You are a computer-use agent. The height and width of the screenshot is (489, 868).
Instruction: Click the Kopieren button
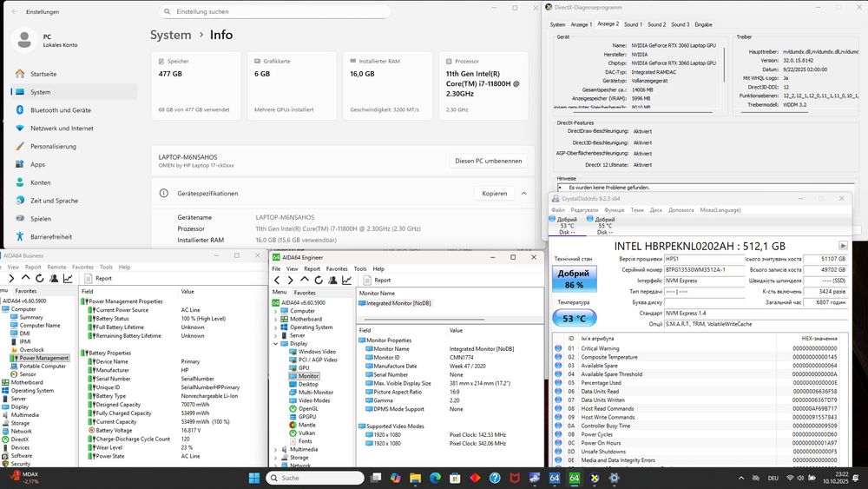click(495, 194)
